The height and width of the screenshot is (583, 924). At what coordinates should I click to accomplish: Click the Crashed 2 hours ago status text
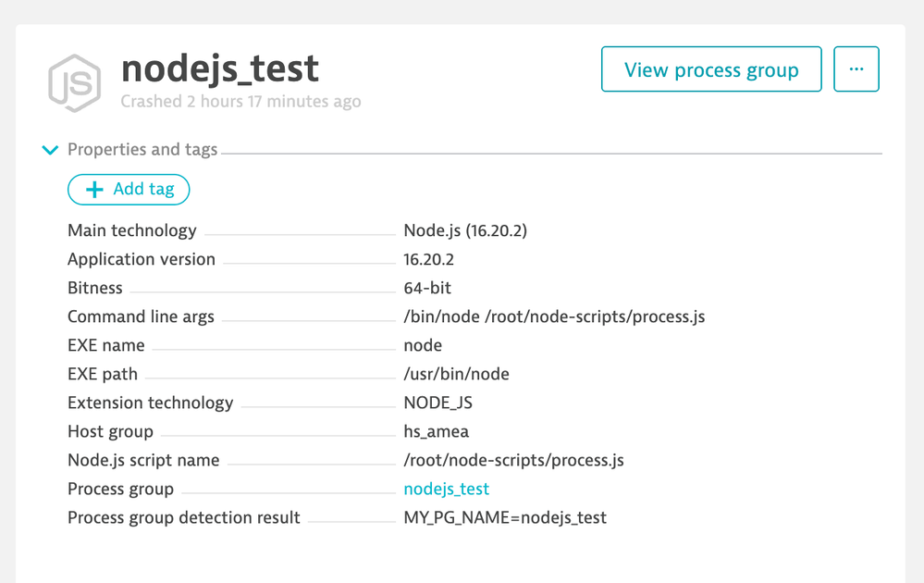click(240, 102)
